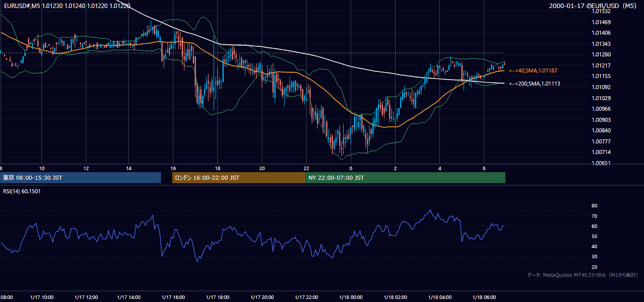Click the RSI 30 level label
This screenshot has width=644, height=302.
[594, 257]
